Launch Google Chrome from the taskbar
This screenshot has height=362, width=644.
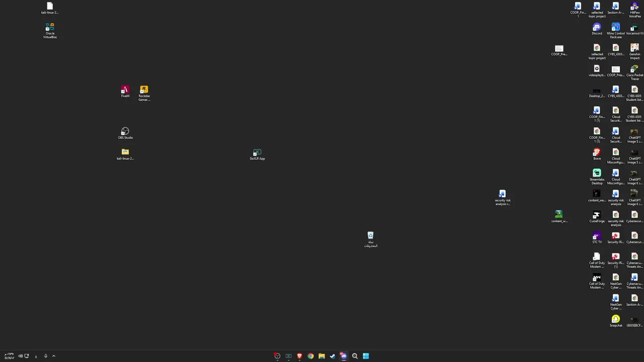(310, 356)
